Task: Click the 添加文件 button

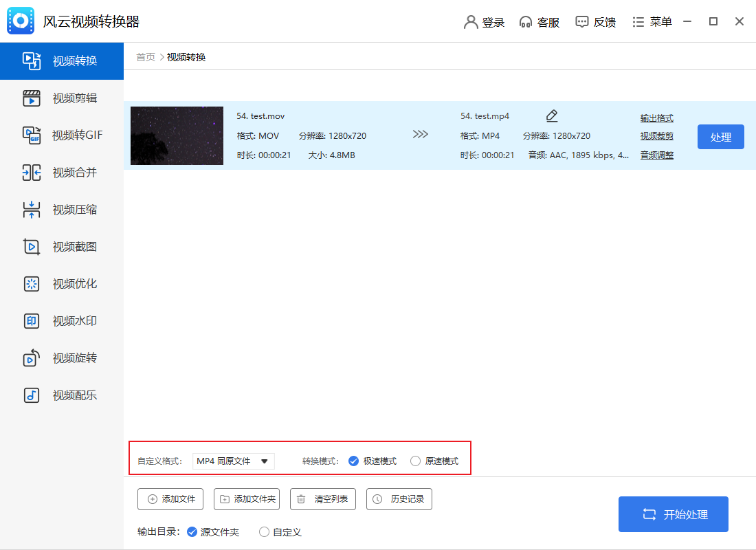Action: (x=170, y=499)
